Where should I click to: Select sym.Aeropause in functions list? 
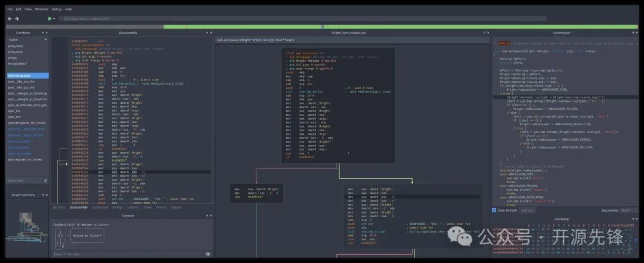pyautogui.click(x=20, y=75)
